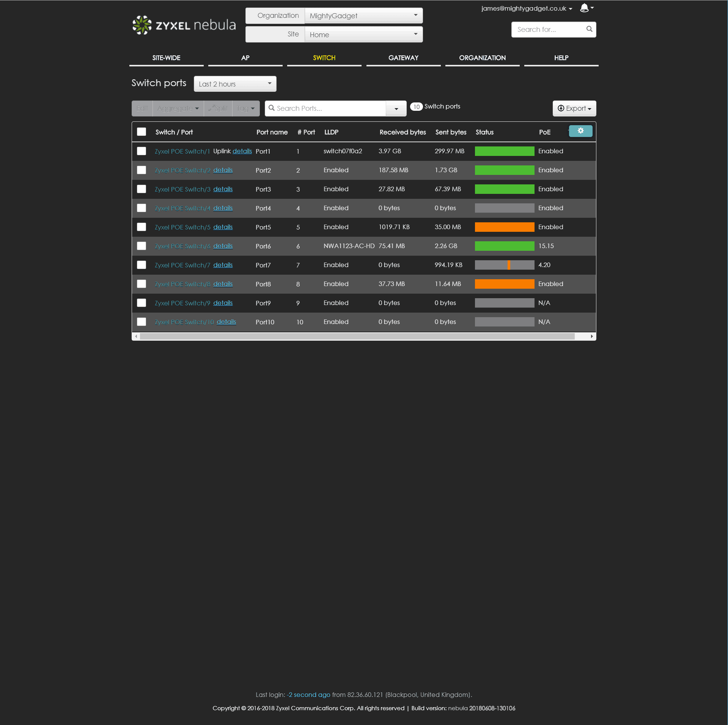This screenshot has width=728, height=725.
Task: Open the Organization MightyGadget dropdown
Action: pos(363,16)
